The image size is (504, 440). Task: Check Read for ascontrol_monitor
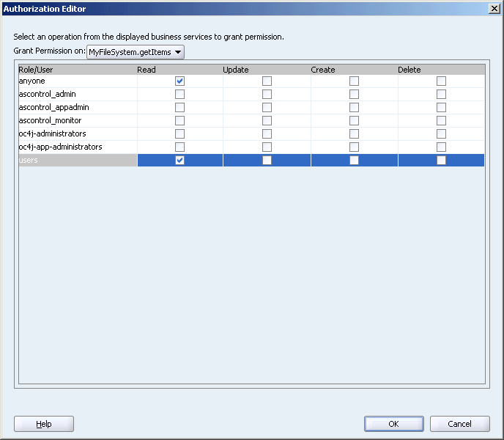tap(179, 121)
